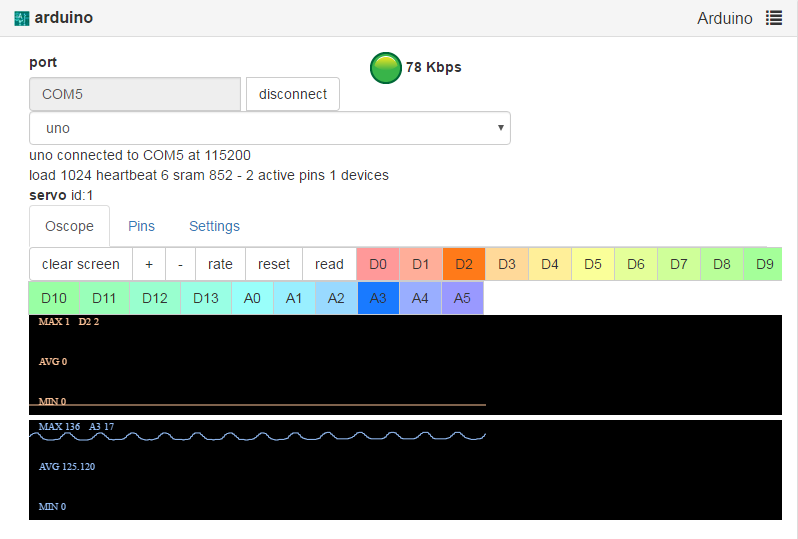Toggle the active blue A3 pin
Screen dimensions: 798x539
(x=378, y=298)
